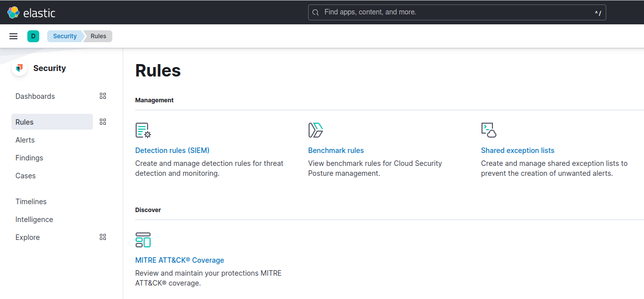
Task: Click the MITRE ATT&CK coverage description text
Action: [x=208, y=278]
